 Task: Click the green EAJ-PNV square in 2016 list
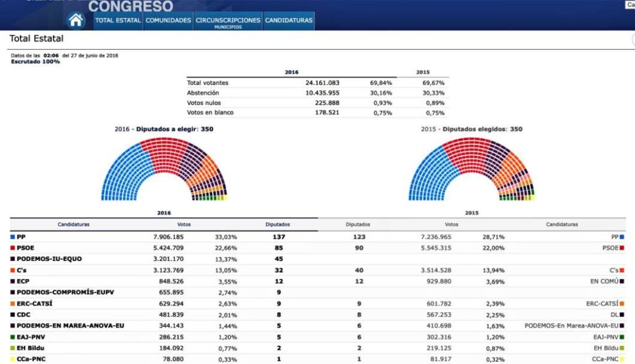point(12,337)
